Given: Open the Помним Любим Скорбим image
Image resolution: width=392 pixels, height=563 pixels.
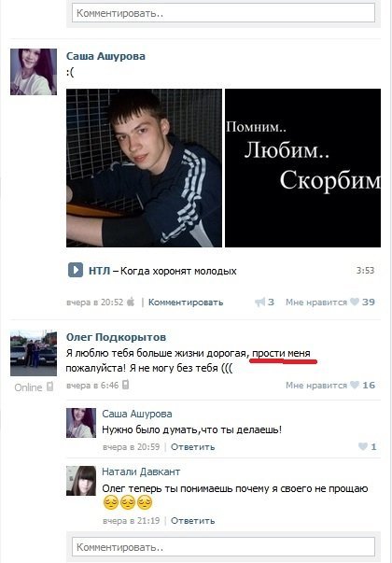Looking at the screenshot, I should [302, 168].
